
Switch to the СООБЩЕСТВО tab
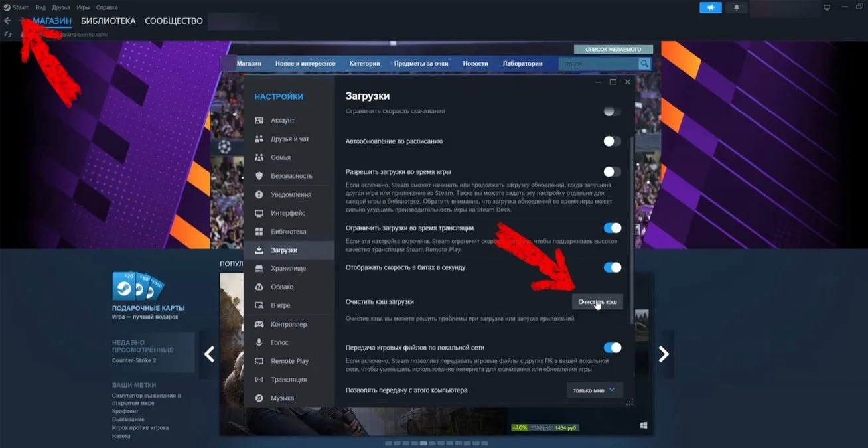coord(174,21)
